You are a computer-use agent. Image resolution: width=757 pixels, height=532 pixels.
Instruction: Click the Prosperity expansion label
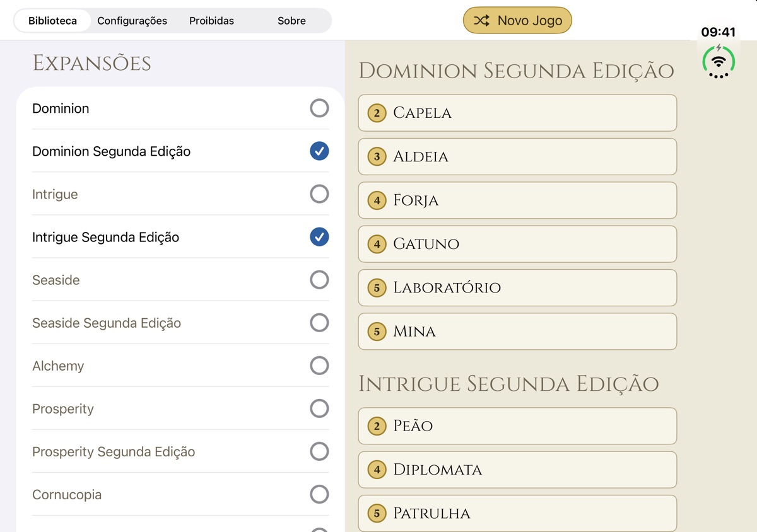63,408
